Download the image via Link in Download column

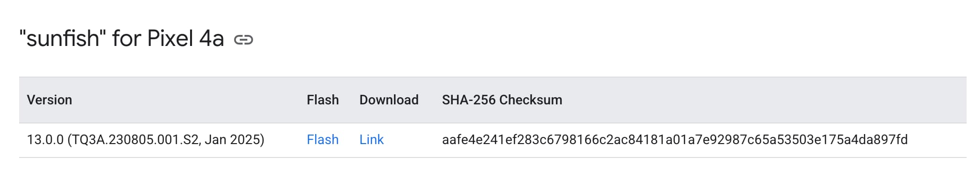point(372,140)
